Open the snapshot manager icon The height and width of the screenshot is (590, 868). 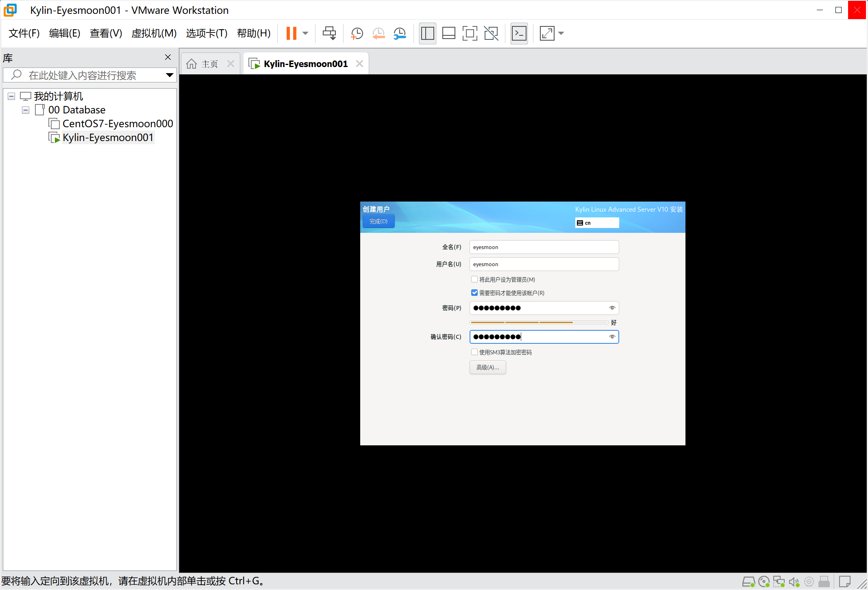tap(400, 33)
